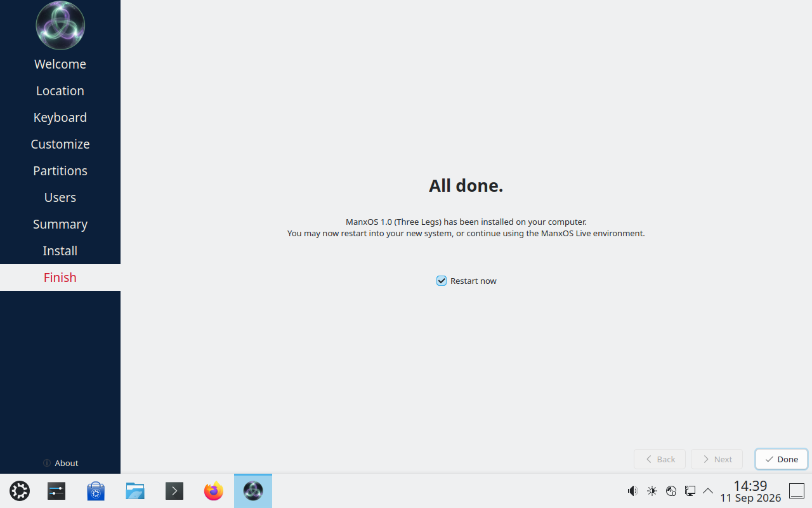Select the Keyboard step in the sidebar
The width and height of the screenshot is (812, 508).
pos(60,117)
